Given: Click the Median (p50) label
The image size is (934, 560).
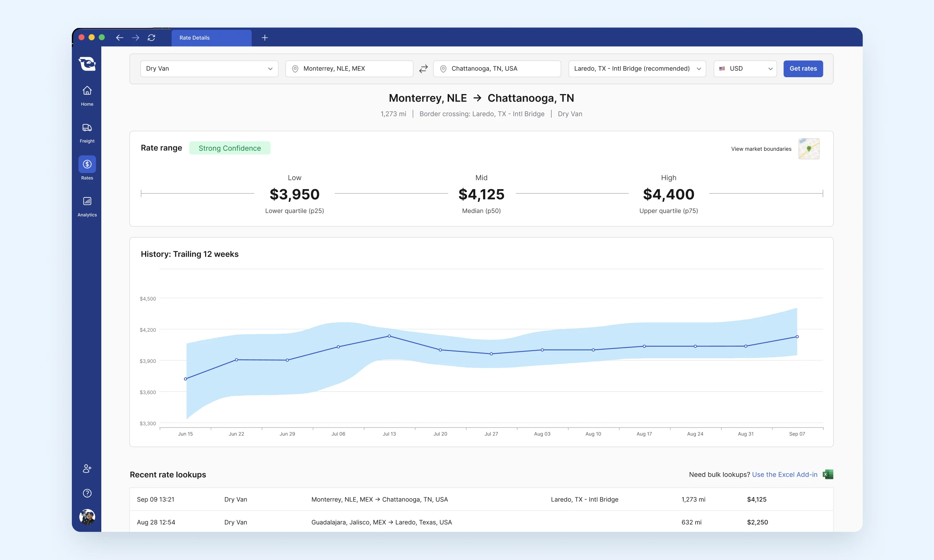Looking at the screenshot, I should (481, 211).
